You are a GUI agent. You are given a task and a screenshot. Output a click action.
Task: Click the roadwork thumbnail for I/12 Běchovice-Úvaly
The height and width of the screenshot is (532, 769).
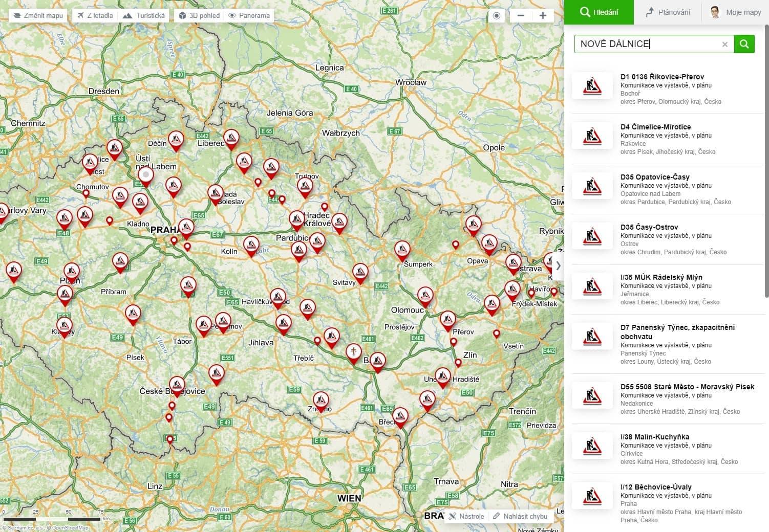click(592, 496)
